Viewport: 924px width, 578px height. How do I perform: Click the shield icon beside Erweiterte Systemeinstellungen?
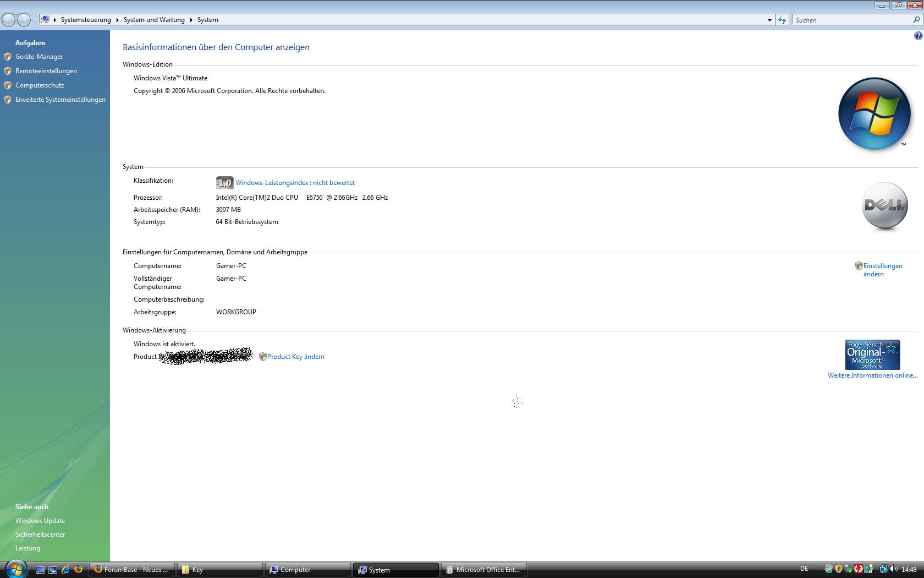coord(8,100)
